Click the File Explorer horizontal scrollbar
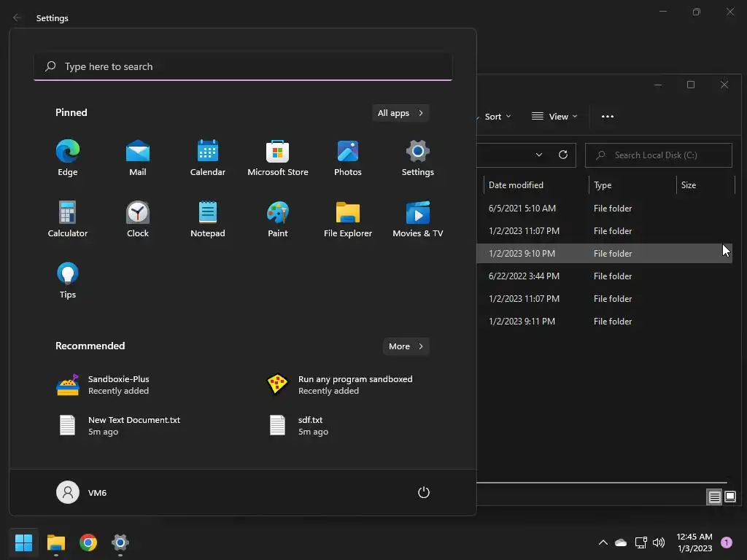747x560 pixels. [x=602, y=483]
